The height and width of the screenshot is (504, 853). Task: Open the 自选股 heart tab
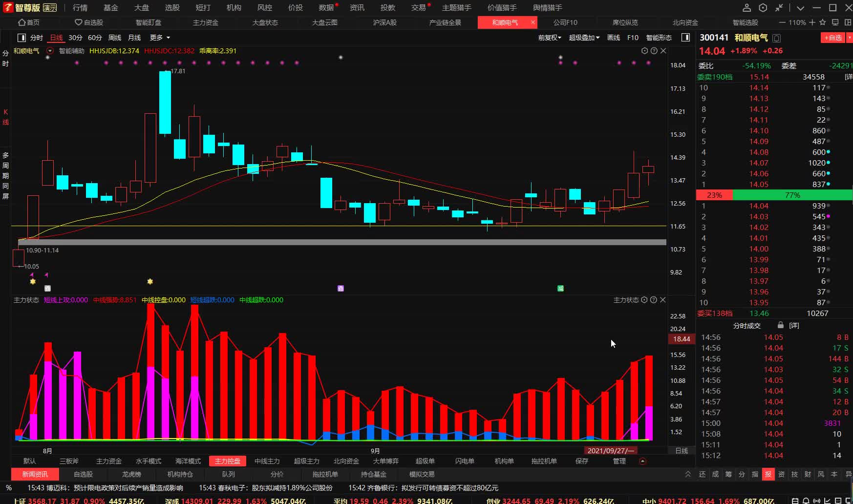pos(89,22)
